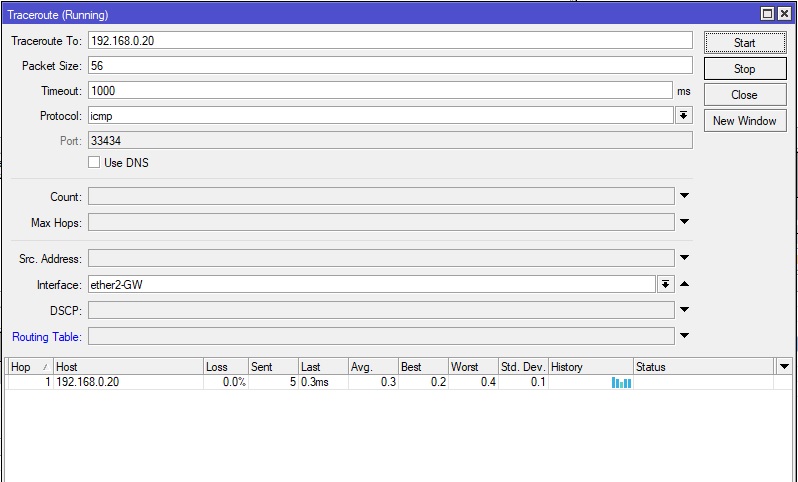The image size is (798, 482).
Task: Click the Packet Size input field
Action: click(x=390, y=66)
